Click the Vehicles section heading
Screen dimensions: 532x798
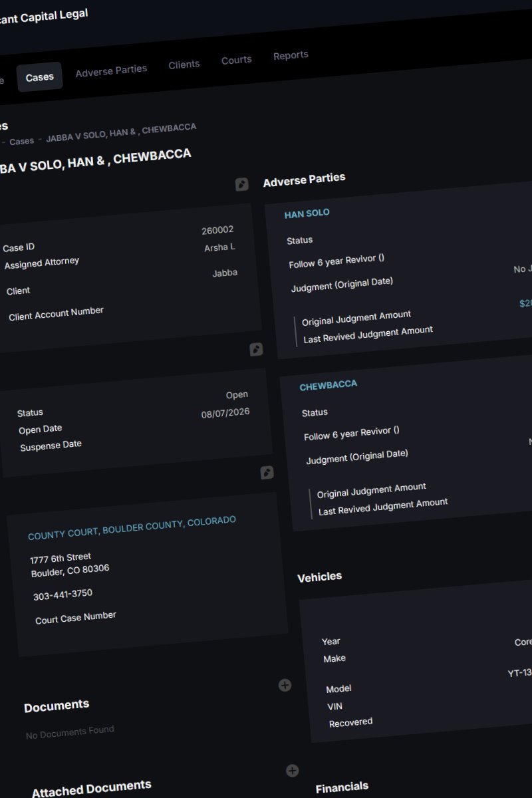319,577
